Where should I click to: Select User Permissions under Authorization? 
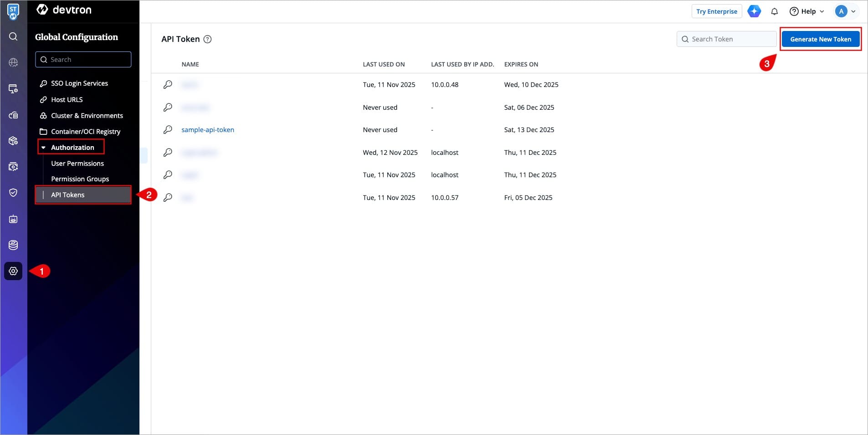pos(77,164)
